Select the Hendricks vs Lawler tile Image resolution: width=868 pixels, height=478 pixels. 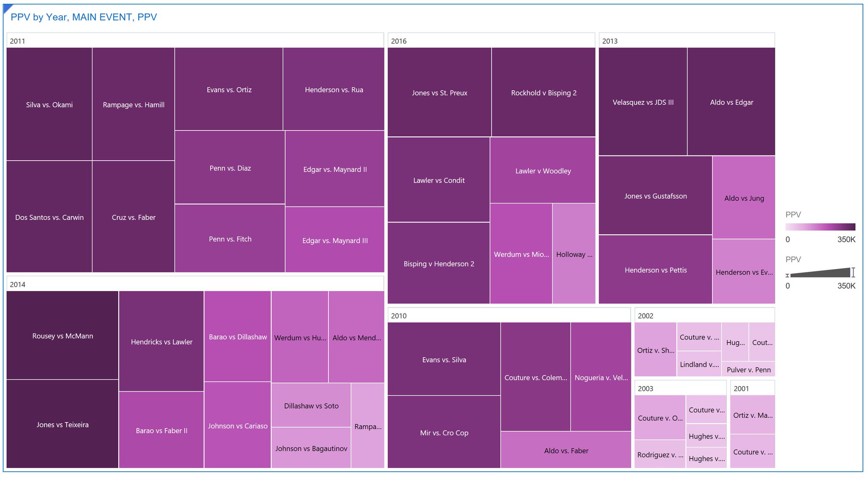click(x=161, y=341)
